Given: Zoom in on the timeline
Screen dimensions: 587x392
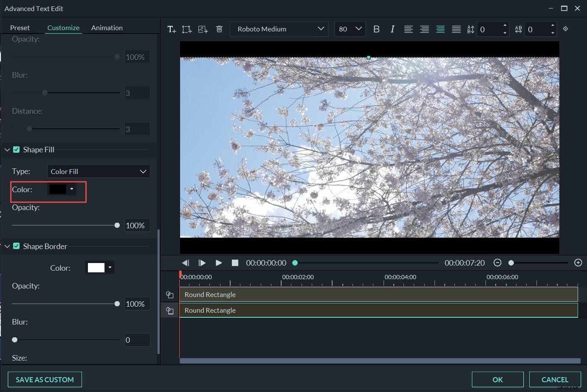Looking at the screenshot, I should pos(578,263).
